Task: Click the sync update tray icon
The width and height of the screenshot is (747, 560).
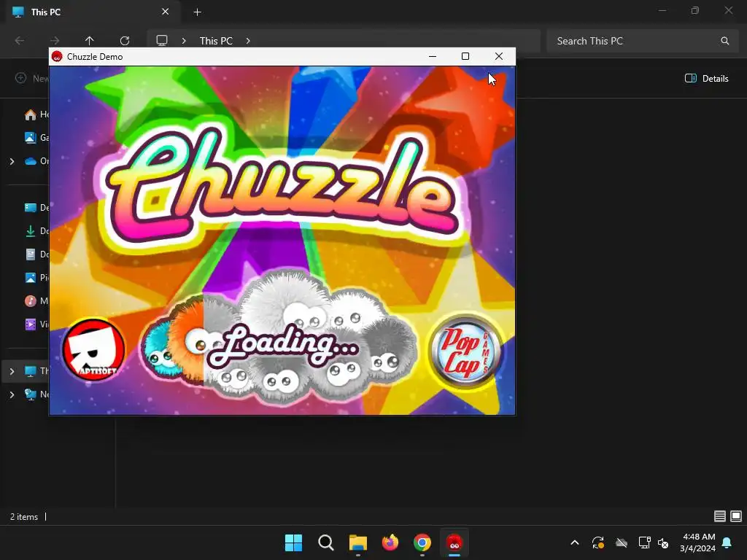Action: tap(598, 542)
